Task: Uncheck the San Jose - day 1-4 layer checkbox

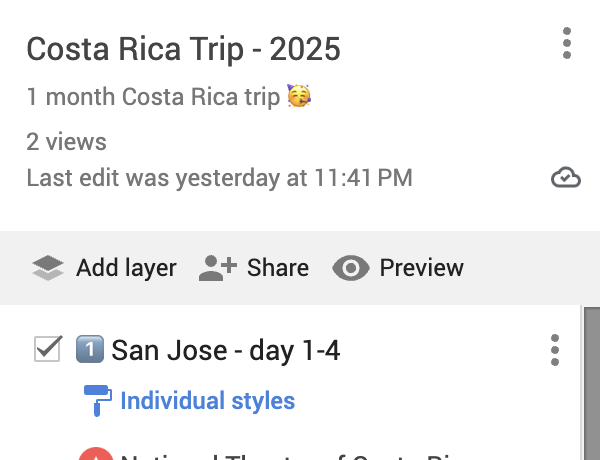Action: [x=48, y=350]
